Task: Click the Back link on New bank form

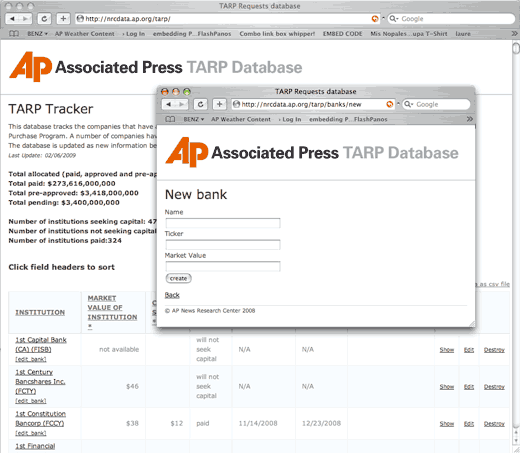Action: [172, 295]
